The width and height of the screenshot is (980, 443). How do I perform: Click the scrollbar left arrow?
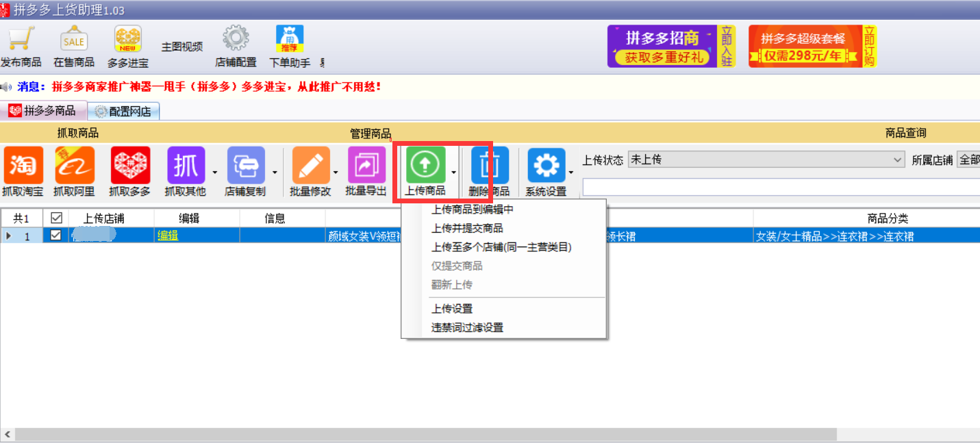coord(7,435)
